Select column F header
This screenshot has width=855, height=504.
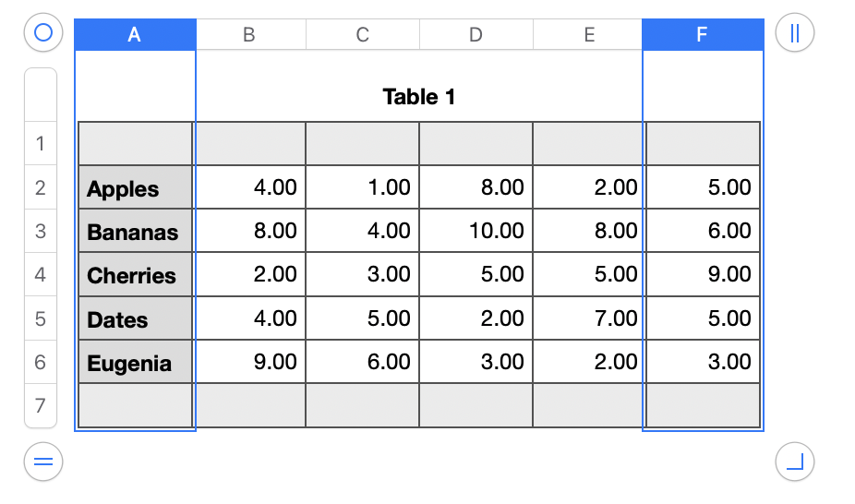703,35
